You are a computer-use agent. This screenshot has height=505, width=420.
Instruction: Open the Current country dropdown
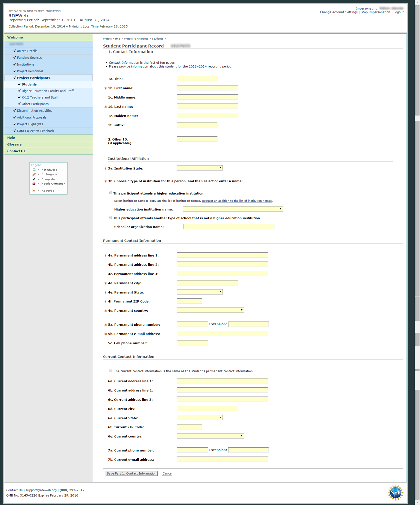[x=210, y=436]
